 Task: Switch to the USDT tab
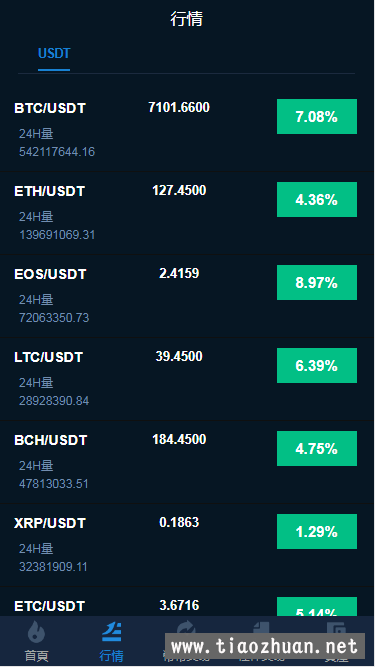[x=54, y=54]
